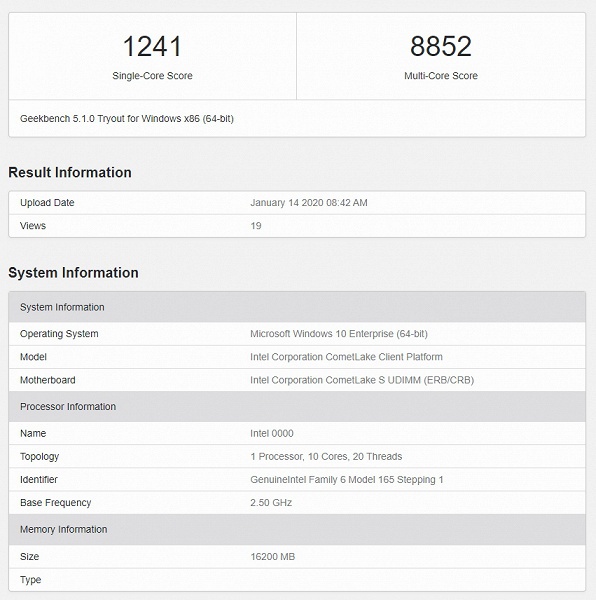Click the Views label

[x=33, y=225]
